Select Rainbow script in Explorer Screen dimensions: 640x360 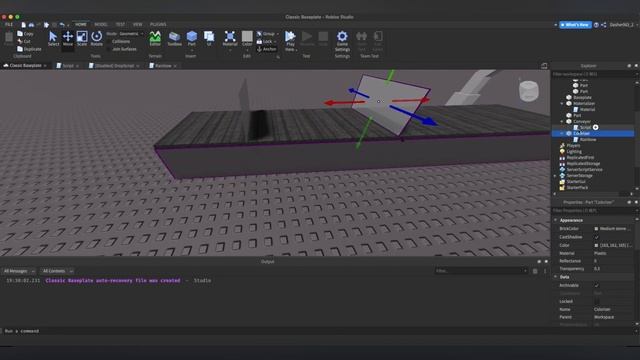[x=587, y=140]
